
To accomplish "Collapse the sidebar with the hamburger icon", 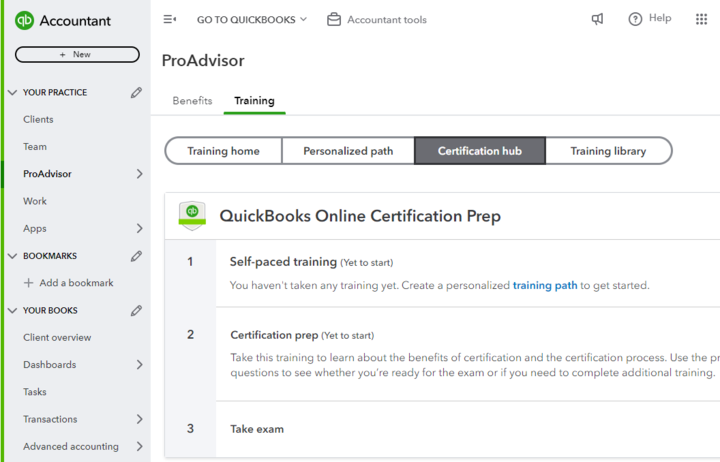I will tap(169, 19).
